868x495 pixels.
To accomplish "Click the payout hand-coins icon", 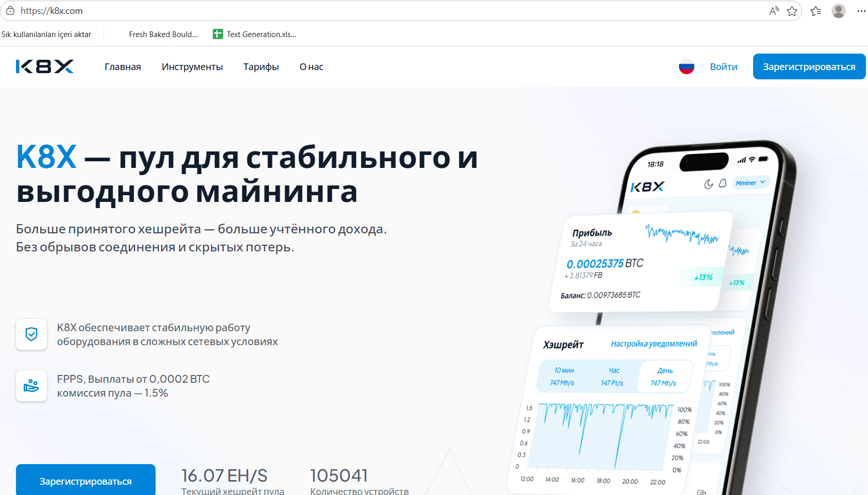I will click(x=31, y=386).
